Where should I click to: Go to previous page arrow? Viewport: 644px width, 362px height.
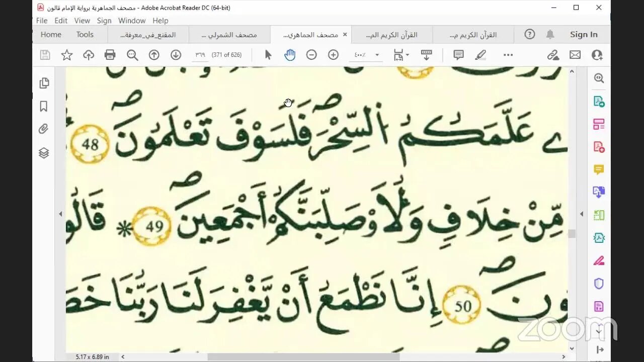point(154,55)
